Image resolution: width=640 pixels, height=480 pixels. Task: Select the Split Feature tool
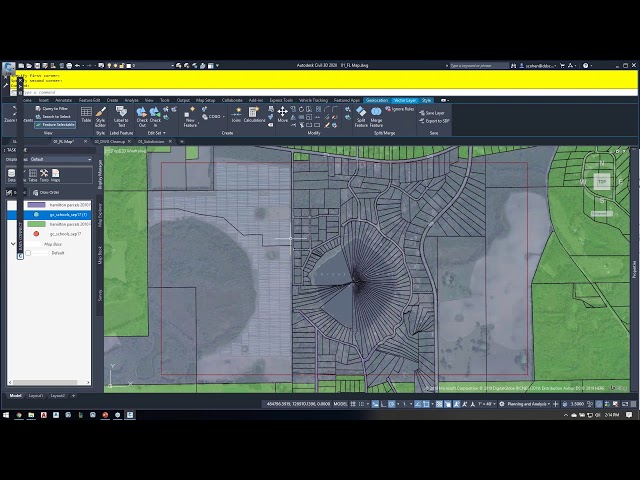click(361, 117)
